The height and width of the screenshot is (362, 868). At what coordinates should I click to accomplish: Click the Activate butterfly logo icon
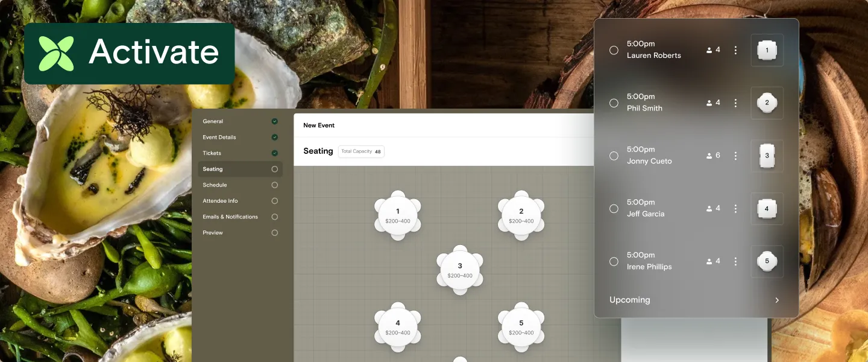56,54
